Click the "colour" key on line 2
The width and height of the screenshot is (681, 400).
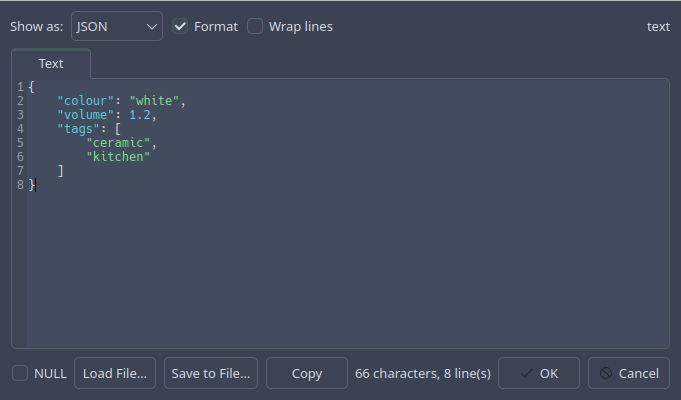(86, 101)
